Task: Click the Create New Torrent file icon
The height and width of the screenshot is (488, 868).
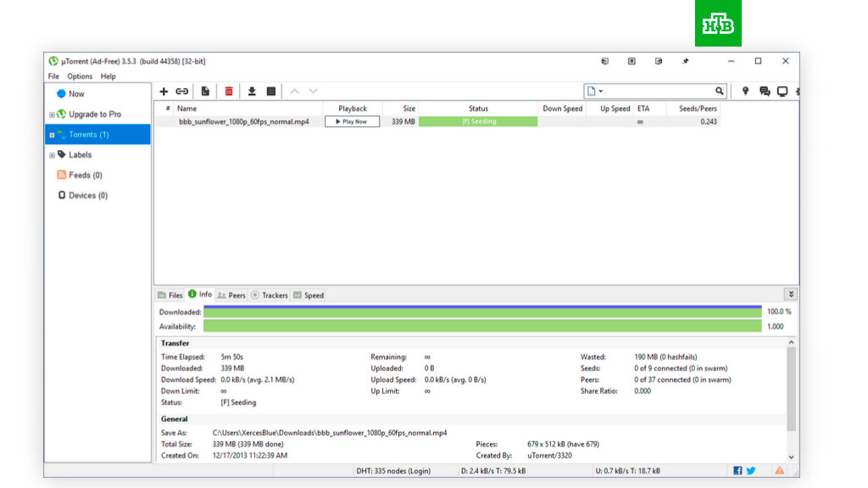Action: coord(205,91)
